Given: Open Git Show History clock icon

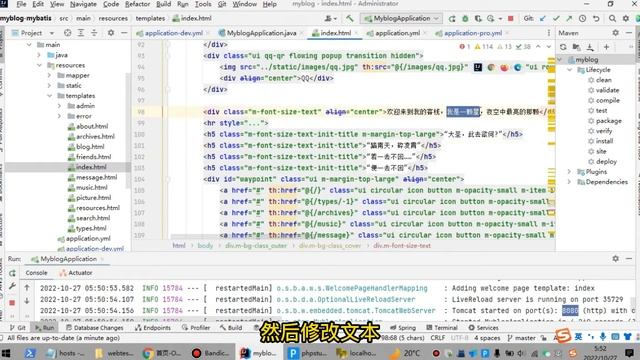Looking at the screenshot, I should tap(582, 18).
